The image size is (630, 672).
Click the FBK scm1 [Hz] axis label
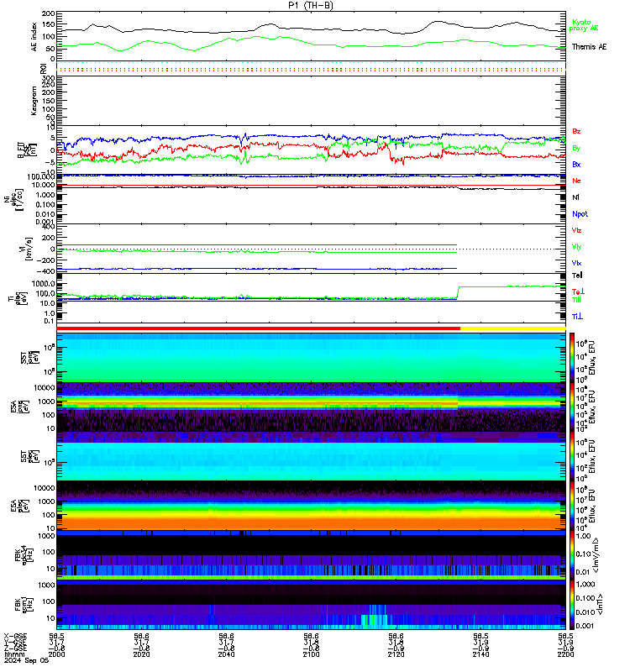(23, 604)
